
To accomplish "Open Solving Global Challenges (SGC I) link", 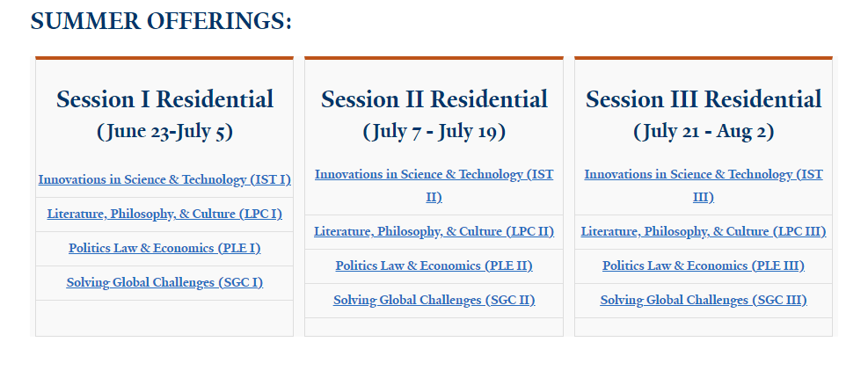I will pos(164,283).
